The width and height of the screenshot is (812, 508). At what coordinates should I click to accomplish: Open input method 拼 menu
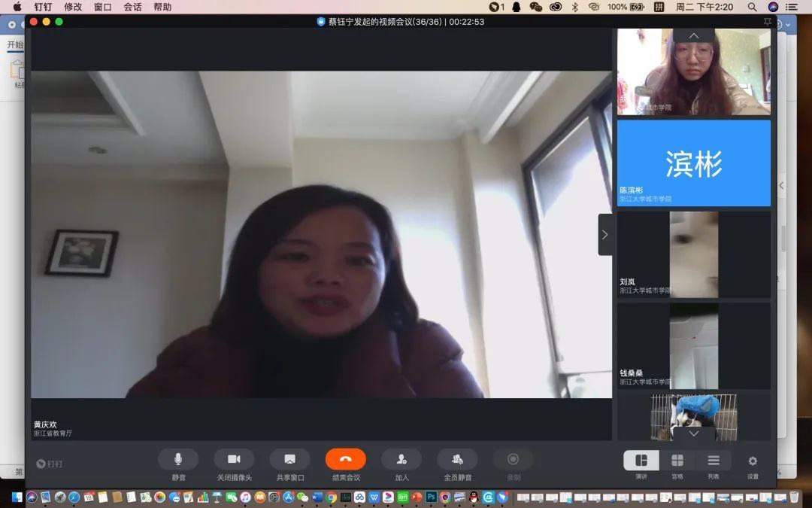659,7
